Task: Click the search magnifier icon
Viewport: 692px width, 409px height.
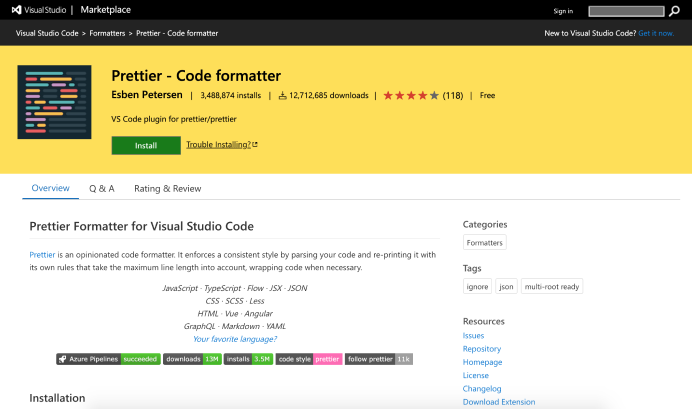Action: coord(674,11)
